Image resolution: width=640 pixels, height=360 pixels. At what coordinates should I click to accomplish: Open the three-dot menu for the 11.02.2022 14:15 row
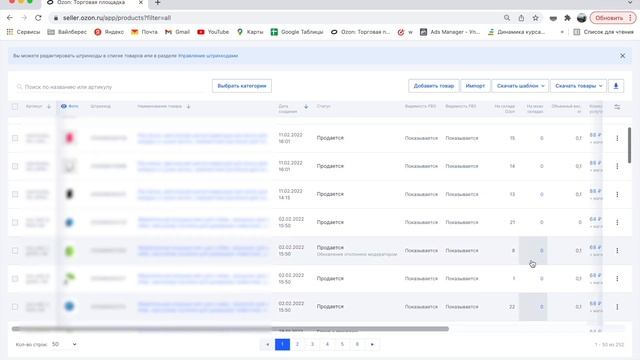coord(617,194)
